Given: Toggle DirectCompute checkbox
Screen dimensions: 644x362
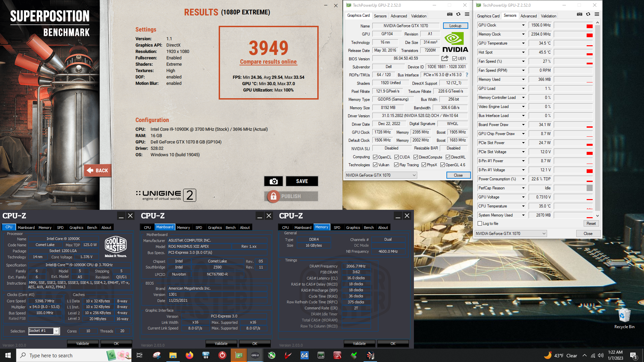Looking at the screenshot, I should (416, 157).
